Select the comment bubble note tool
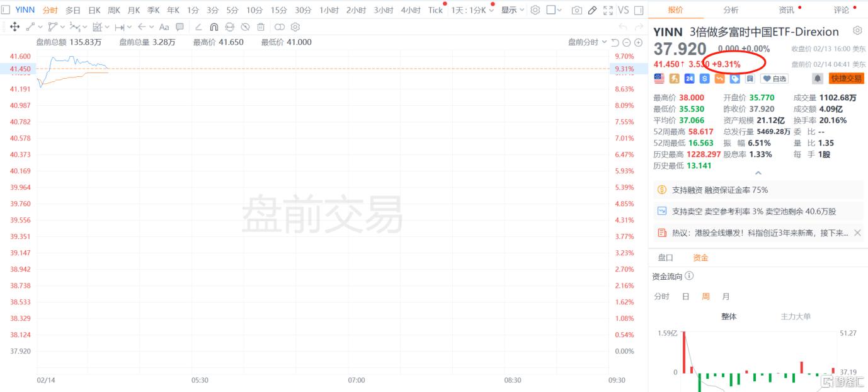The width and height of the screenshot is (868, 392). 180,27
